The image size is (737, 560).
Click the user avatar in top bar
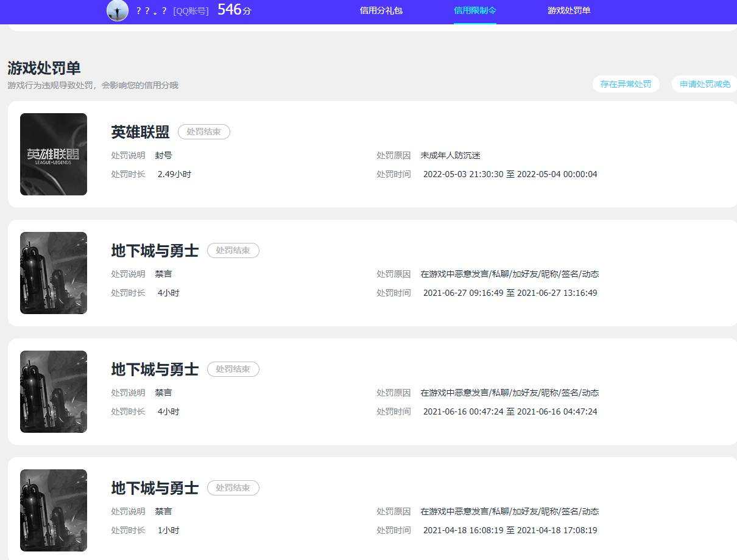[118, 10]
